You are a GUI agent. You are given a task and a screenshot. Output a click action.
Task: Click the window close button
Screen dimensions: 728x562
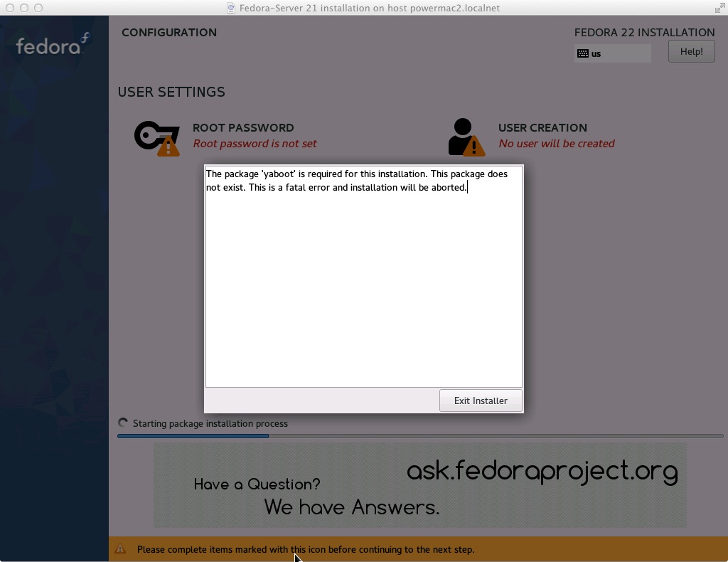pos(10,8)
